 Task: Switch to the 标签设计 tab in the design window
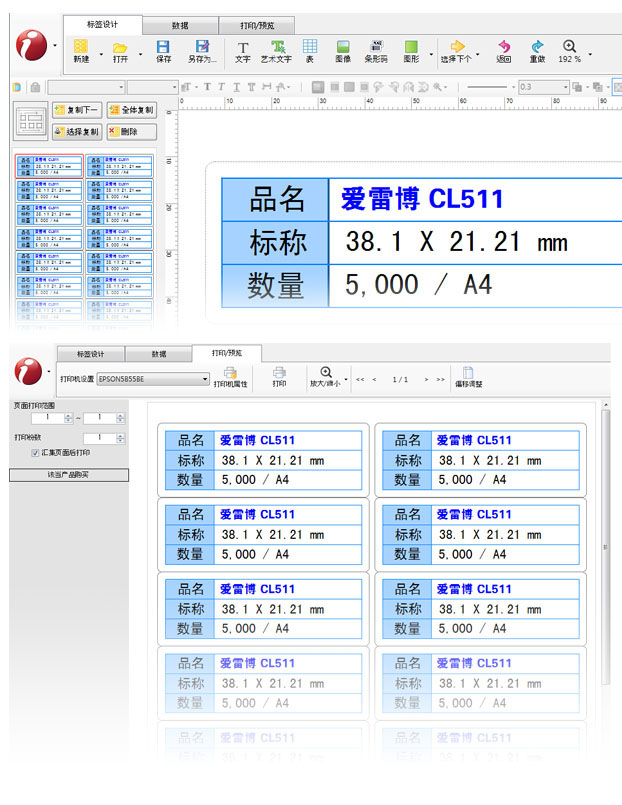coord(103,25)
